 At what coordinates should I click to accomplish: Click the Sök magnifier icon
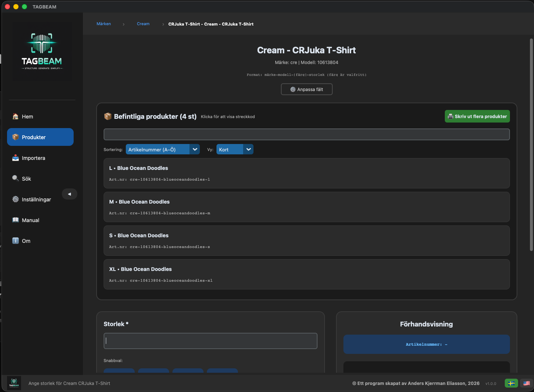[x=16, y=178]
